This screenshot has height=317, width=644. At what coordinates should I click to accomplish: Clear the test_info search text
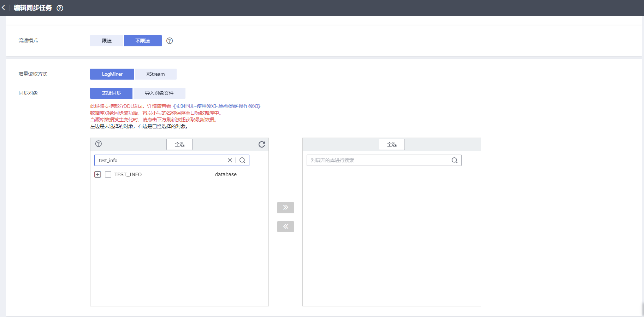[x=230, y=160]
